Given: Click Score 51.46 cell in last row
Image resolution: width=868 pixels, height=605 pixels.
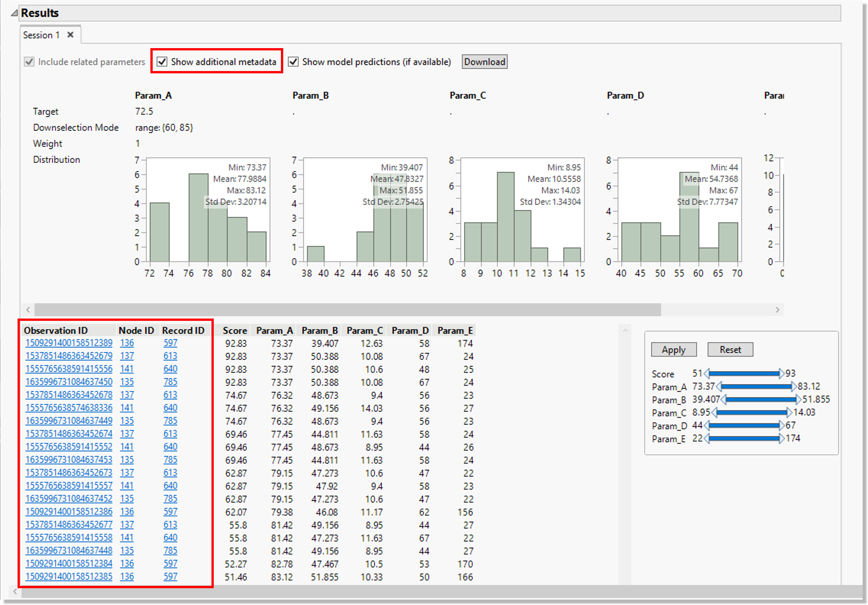Looking at the screenshot, I should (236, 577).
